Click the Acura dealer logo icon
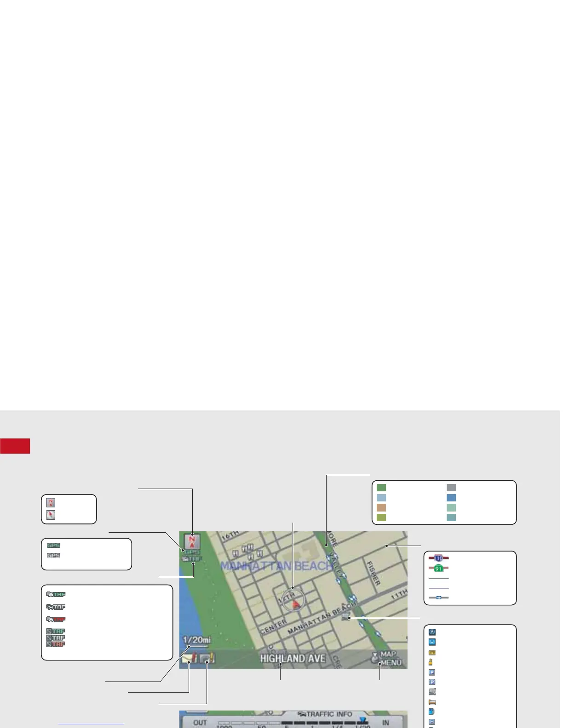563x728 pixels. pyautogui.click(x=432, y=632)
